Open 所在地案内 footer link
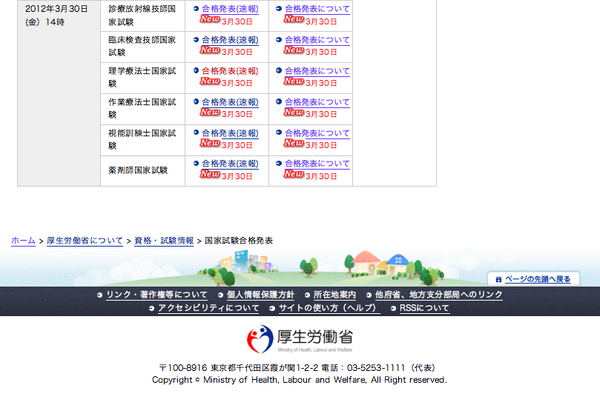This screenshot has height=405, width=600. pyautogui.click(x=334, y=295)
